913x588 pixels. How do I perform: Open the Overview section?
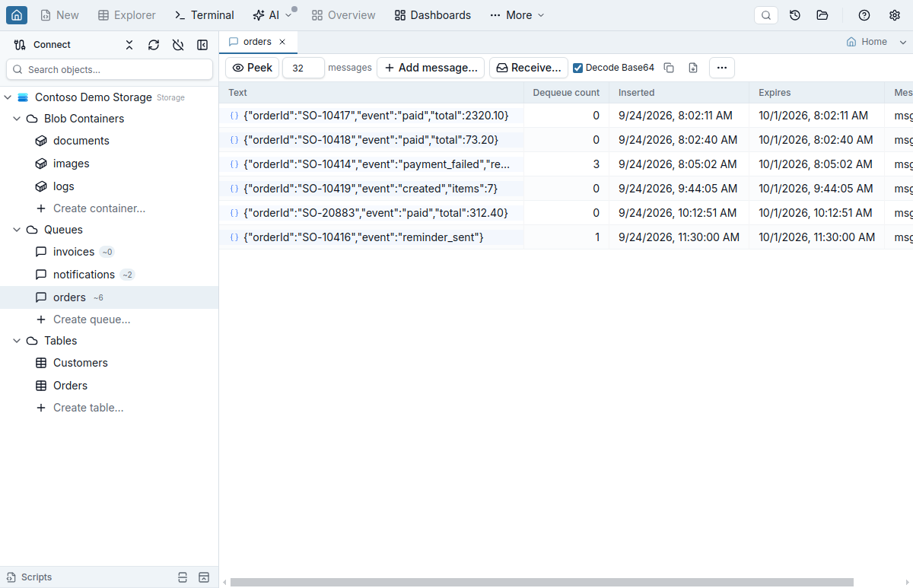tap(343, 15)
